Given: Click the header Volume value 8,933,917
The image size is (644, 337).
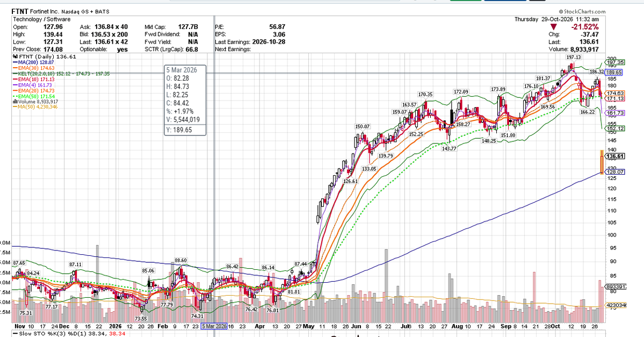Looking at the screenshot, I should coord(584,49).
